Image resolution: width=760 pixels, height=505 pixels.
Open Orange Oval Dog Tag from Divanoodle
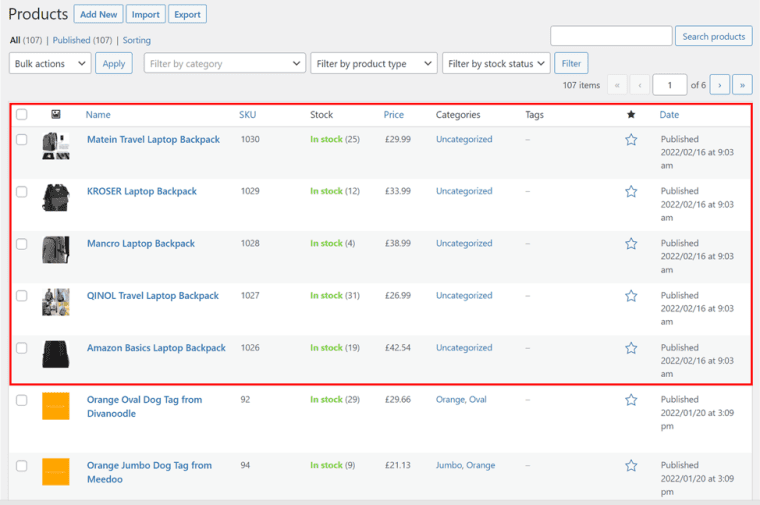click(x=144, y=407)
